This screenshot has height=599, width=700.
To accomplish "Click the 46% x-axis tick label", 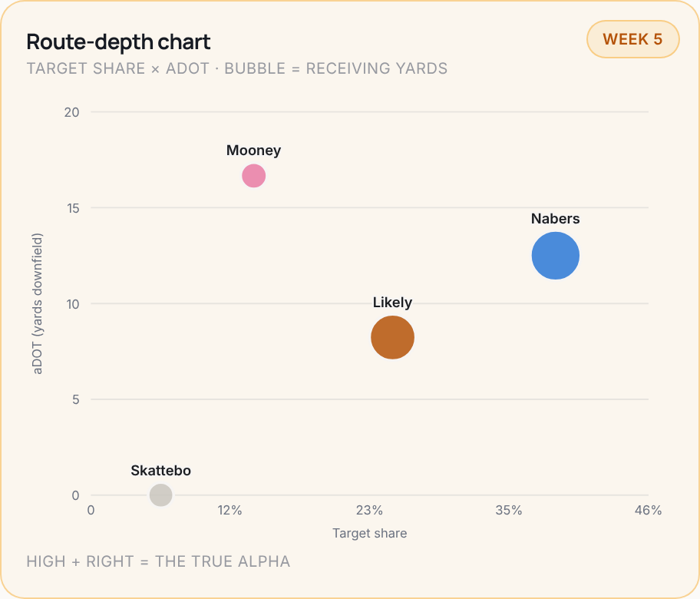I will click(x=649, y=510).
